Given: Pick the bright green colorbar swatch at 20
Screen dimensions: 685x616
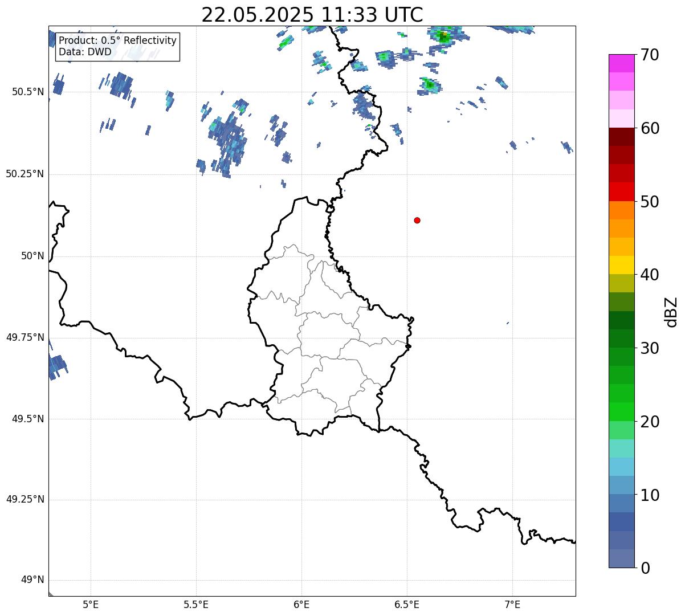Looking at the screenshot, I should (621, 412).
